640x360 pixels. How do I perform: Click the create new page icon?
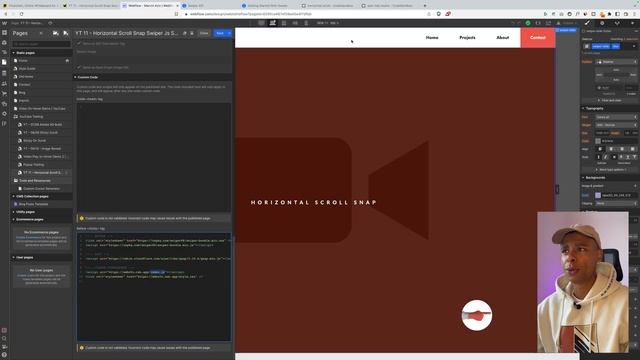point(66,33)
